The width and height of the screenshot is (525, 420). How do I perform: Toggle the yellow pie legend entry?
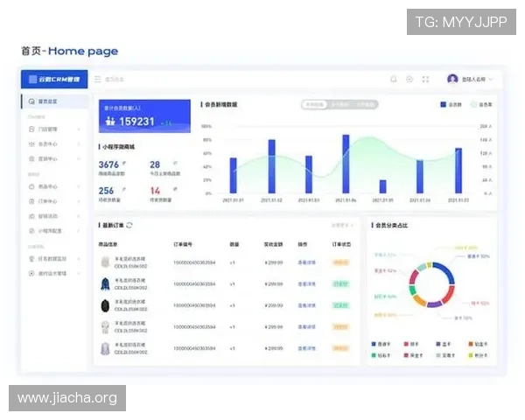click(478, 355)
